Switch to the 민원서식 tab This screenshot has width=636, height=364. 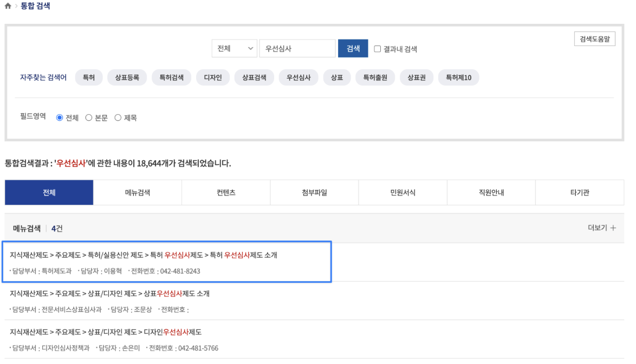403,192
